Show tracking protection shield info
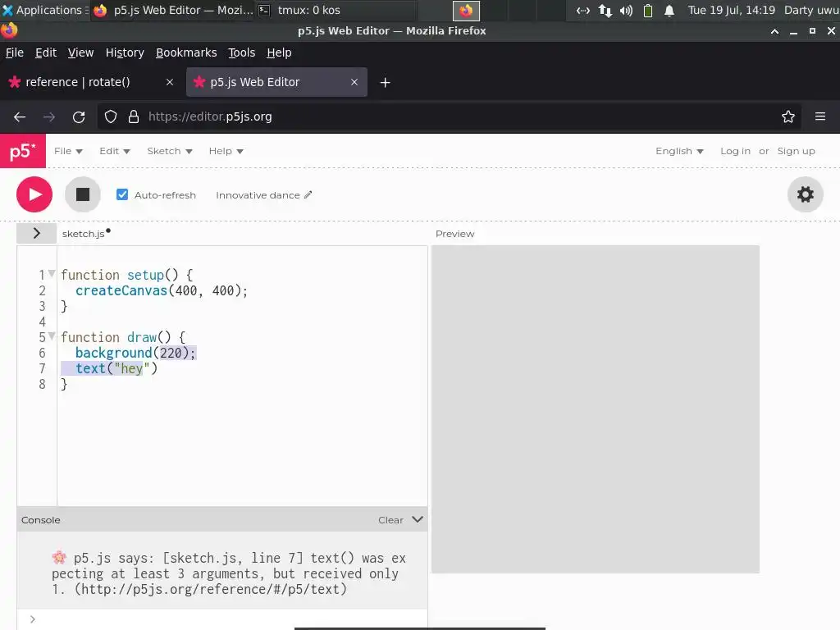 pyautogui.click(x=111, y=116)
